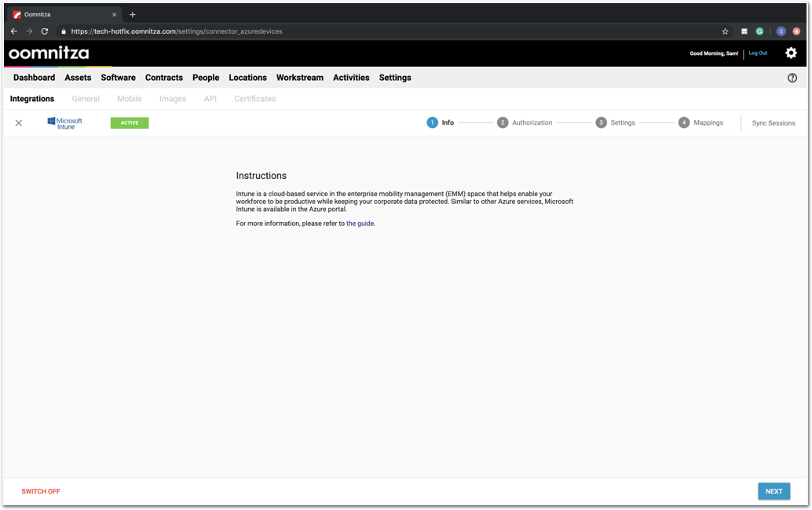Bookmark this page with star icon

[x=725, y=31]
